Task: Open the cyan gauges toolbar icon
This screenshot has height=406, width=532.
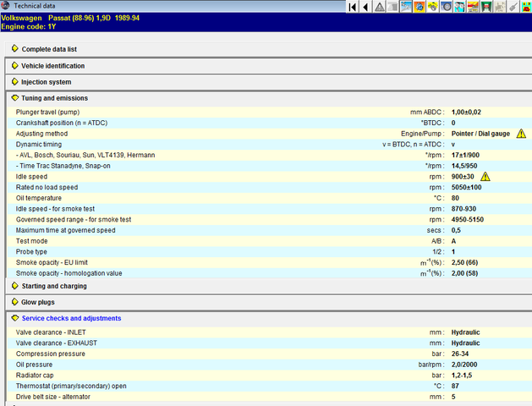Action: pos(459,7)
